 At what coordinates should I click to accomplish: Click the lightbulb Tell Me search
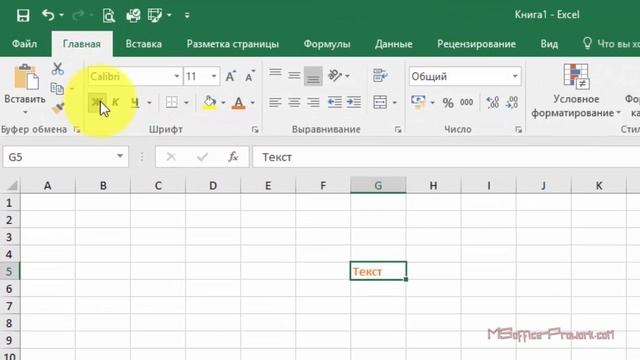(x=587, y=43)
